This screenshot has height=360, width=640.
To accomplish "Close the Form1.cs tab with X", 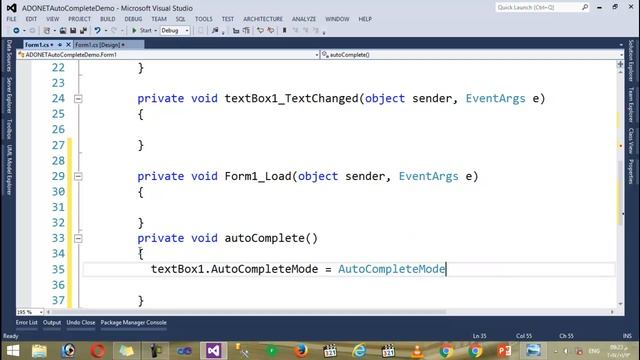I will click(x=68, y=45).
